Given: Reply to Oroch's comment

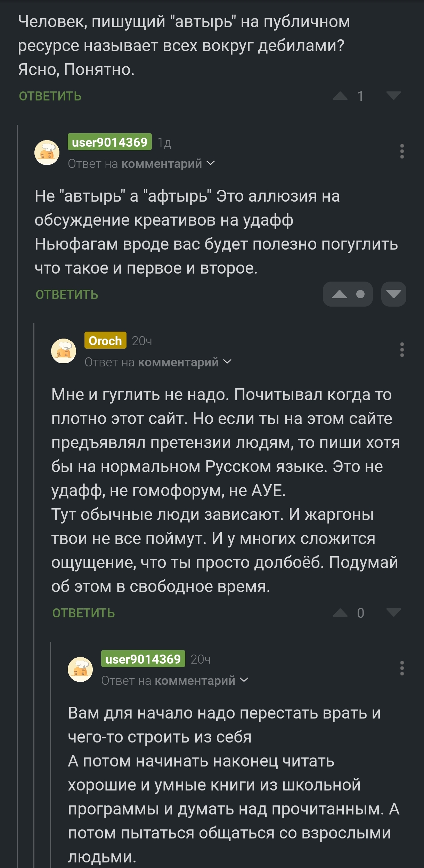Looking at the screenshot, I should coord(83,613).
